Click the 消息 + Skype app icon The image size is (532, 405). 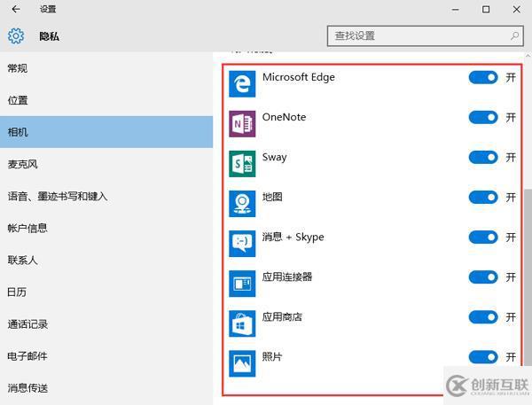242,244
